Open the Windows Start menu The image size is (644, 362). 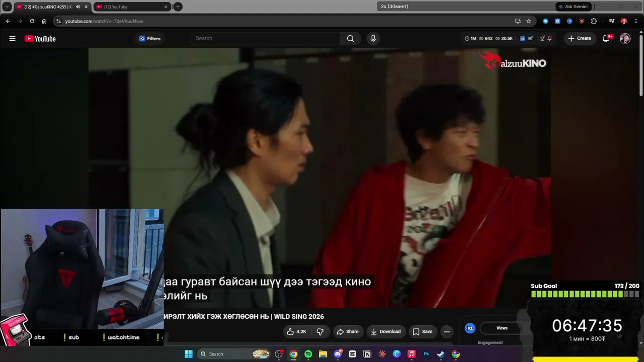click(189, 354)
